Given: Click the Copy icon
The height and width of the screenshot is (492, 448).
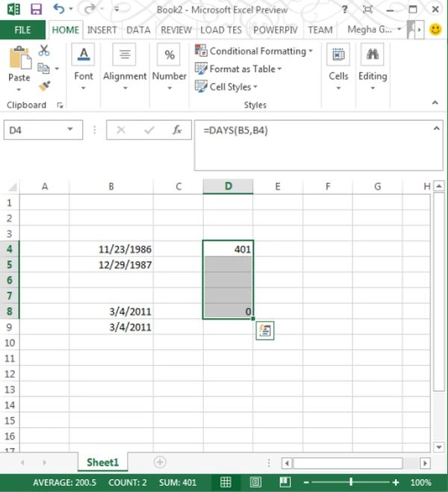Looking at the screenshot, I should 43,68.
